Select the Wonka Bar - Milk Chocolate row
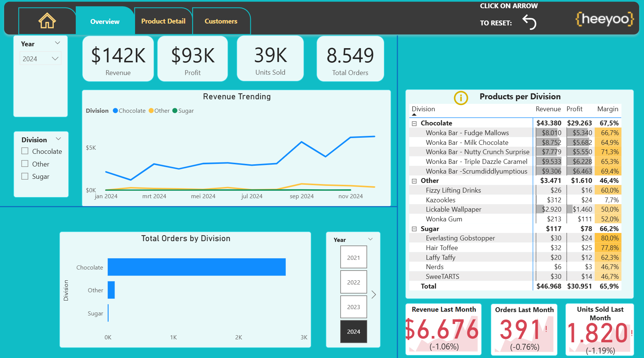The width and height of the screenshot is (644, 358). [x=515, y=142]
